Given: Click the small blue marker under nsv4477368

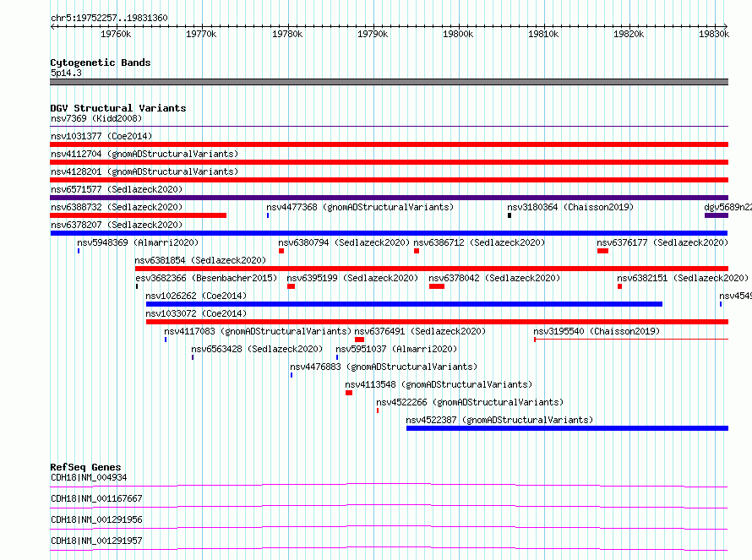Looking at the screenshot, I should pyautogui.click(x=268, y=215).
